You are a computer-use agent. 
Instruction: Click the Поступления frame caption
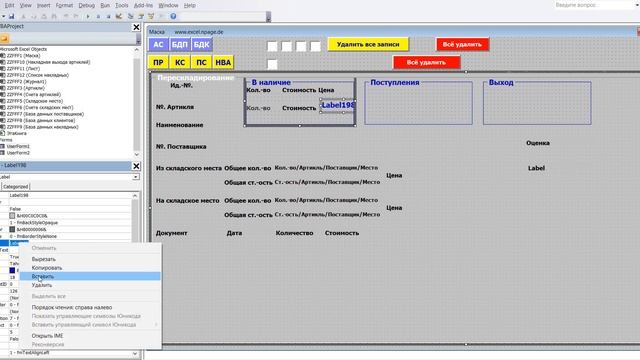pos(395,82)
